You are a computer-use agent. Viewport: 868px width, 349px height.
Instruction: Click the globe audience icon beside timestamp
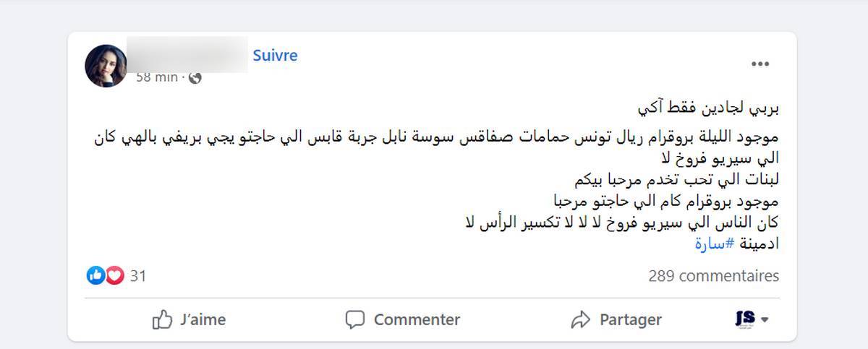tap(195, 77)
